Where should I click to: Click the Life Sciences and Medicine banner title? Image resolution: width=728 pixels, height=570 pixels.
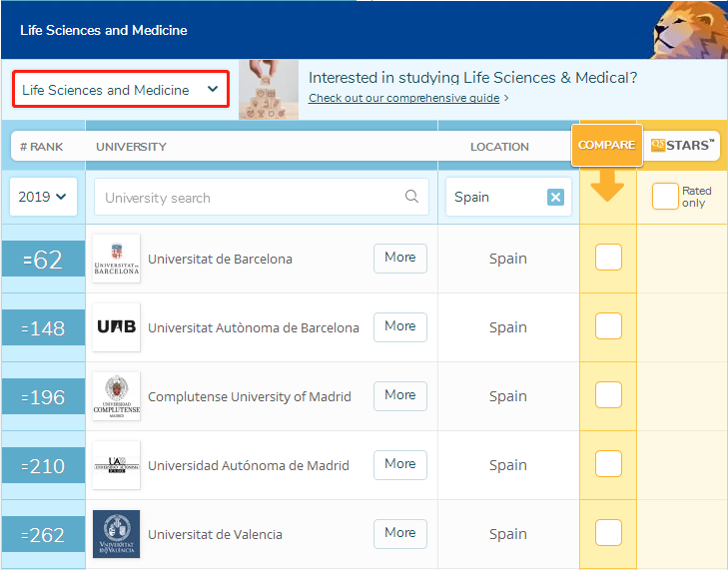coord(104,30)
